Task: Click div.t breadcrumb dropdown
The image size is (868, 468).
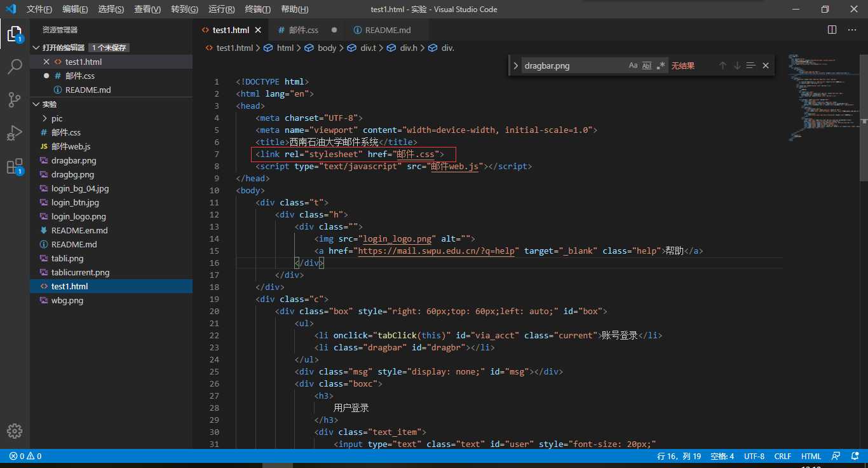Action: point(362,48)
